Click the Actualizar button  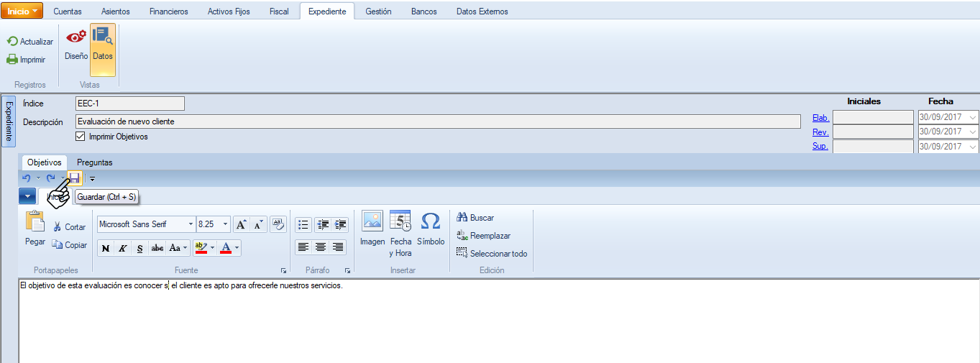[x=30, y=42]
